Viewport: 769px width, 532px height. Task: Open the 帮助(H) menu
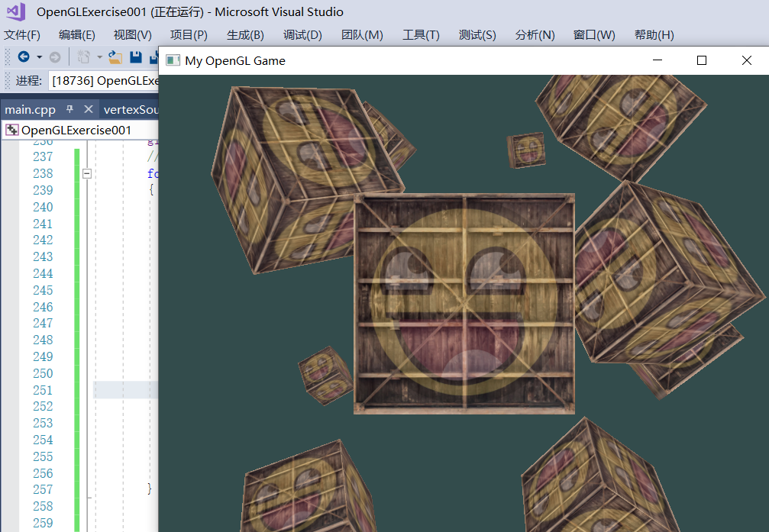[x=654, y=35]
